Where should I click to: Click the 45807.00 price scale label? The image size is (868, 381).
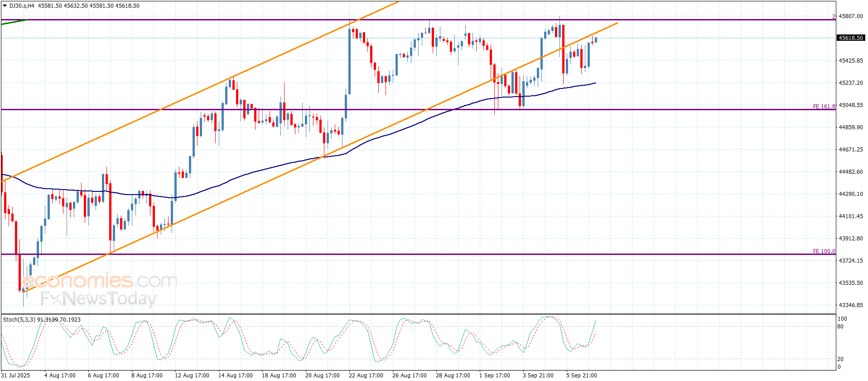point(851,16)
